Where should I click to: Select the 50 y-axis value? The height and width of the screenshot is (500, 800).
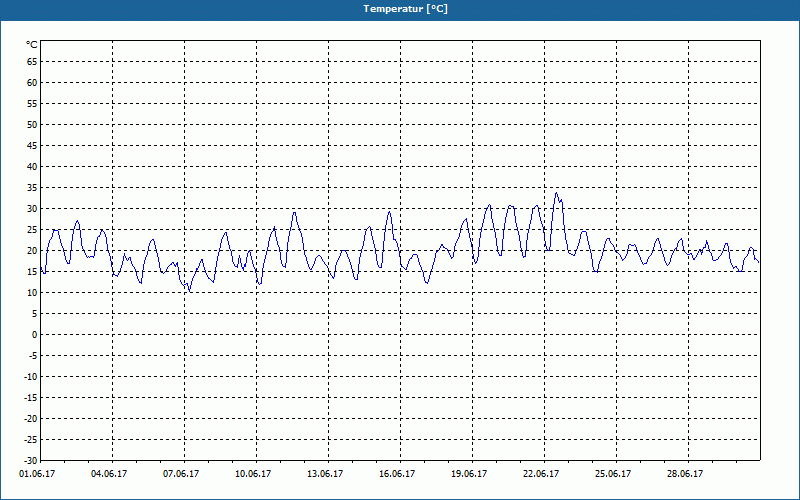pyautogui.click(x=32, y=124)
